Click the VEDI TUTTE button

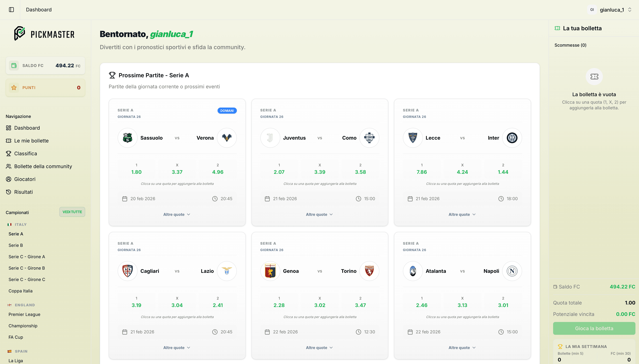[72, 212]
